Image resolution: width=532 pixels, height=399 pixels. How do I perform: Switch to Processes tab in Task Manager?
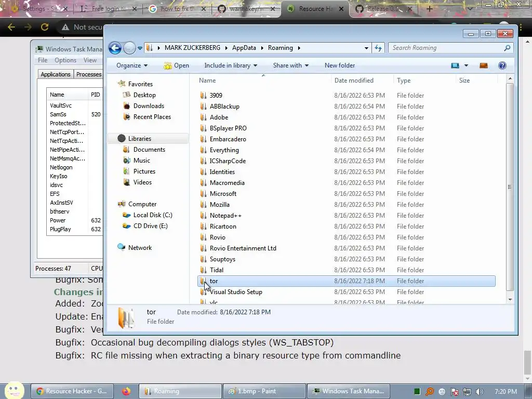coord(88,74)
